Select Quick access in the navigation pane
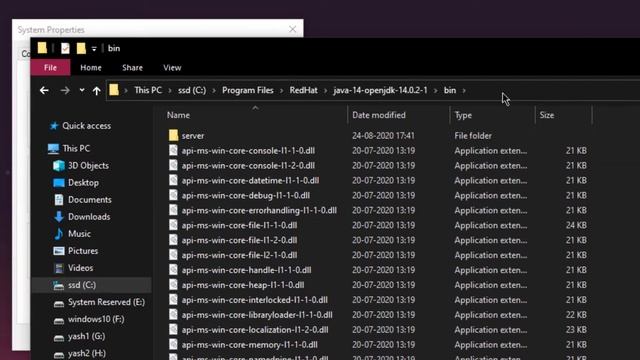 (x=86, y=126)
